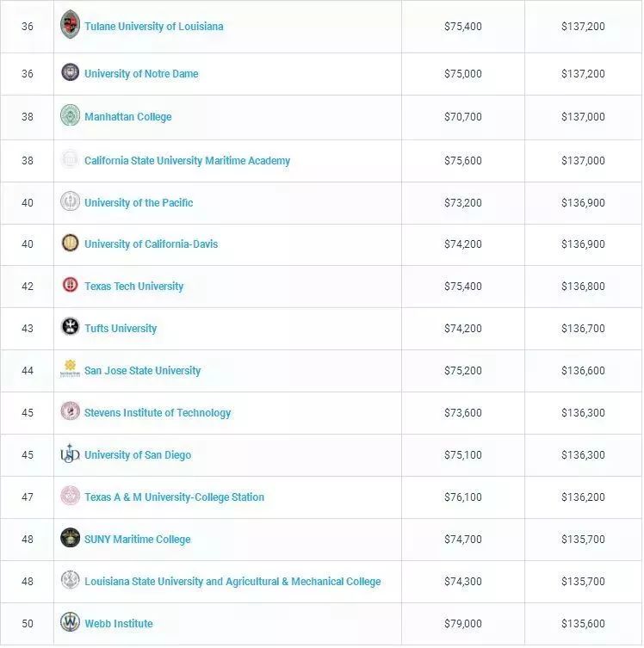Click the SUNY Maritime College logo icon
This screenshot has width=644, height=648.
tap(70, 539)
